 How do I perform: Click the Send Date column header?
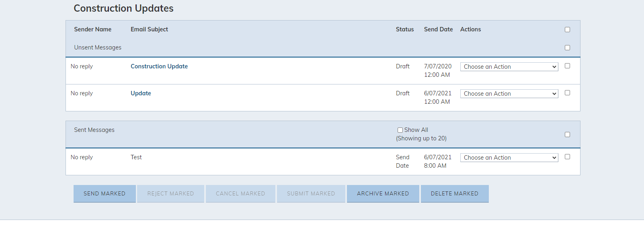(438, 29)
